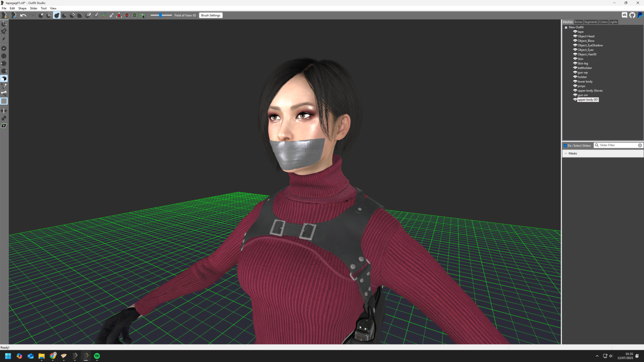The height and width of the screenshot is (362, 644).
Task: Open the Slider menu
Action: [34, 8]
